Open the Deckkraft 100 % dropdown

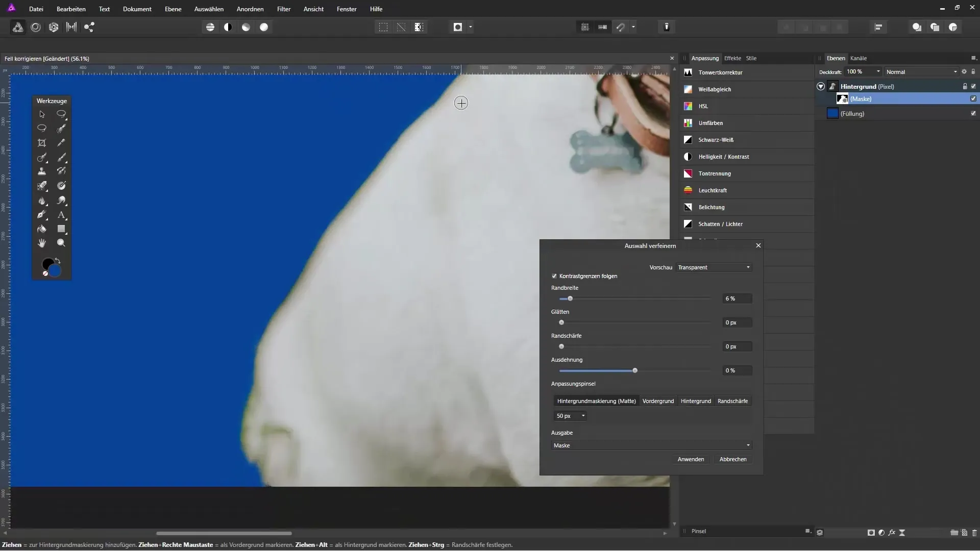(x=863, y=72)
